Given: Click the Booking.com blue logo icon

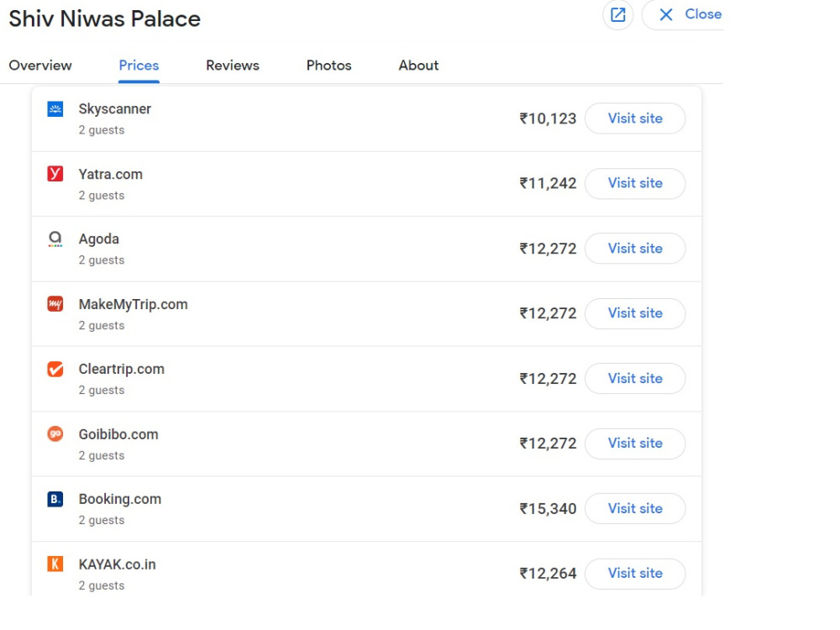Looking at the screenshot, I should (x=55, y=499).
